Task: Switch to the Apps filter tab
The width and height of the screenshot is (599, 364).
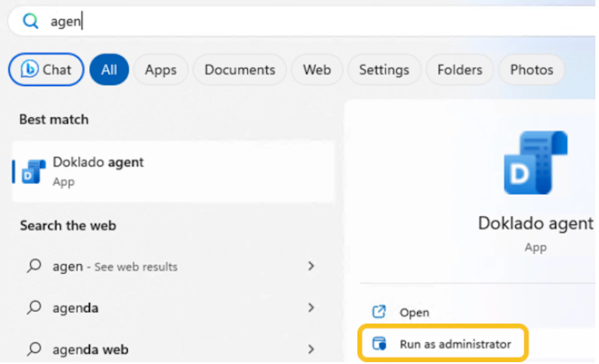Action: pos(161,70)
